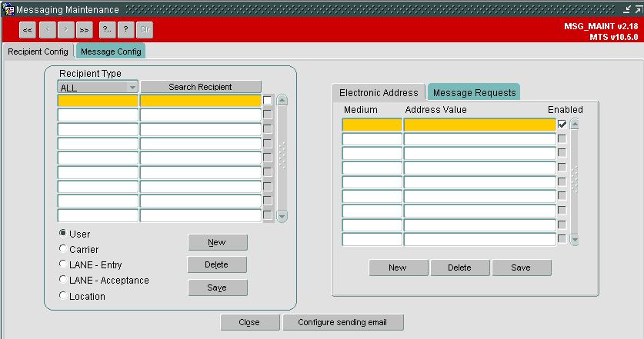The width and height of the screenshot is (644, 339).
Task: Click the '?..' enter query toolbar button
Action: click(x=107, y=30)
